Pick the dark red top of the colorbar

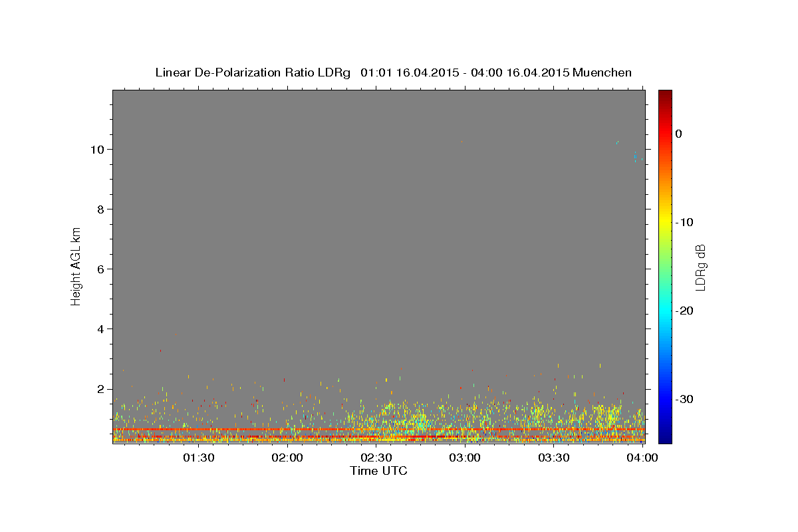pos(665,94)
